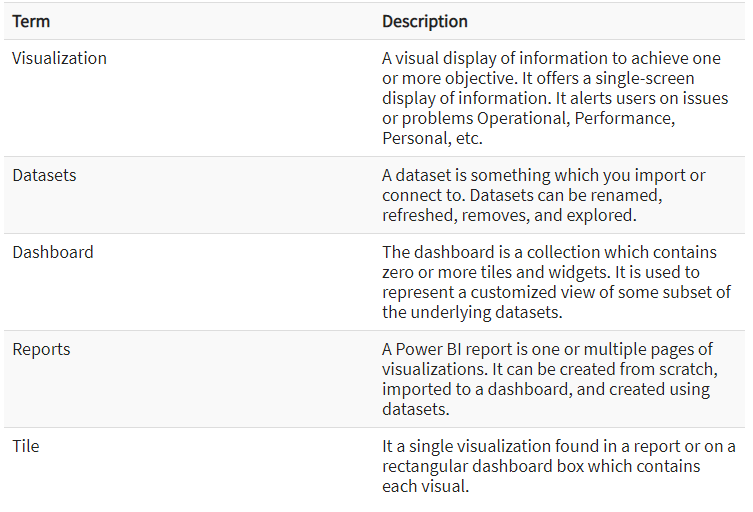Click the Reports description paragraph
Screen dimensions: 753x512
coord(550,379)
